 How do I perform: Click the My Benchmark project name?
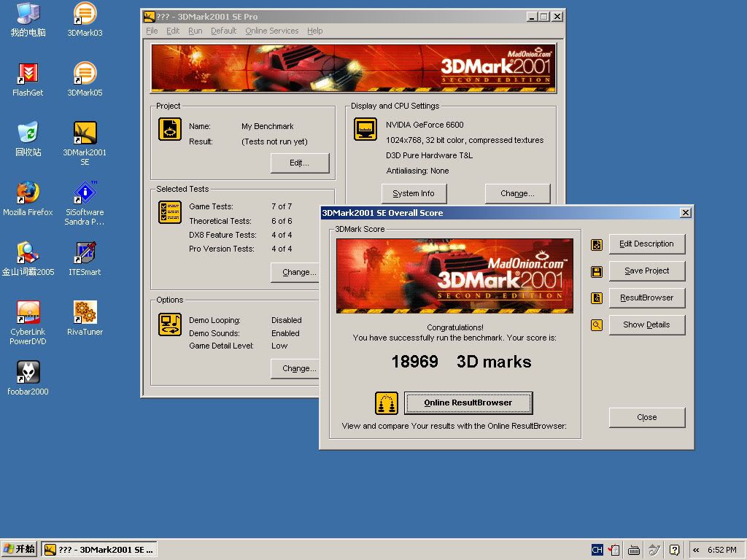click(x=267, y=126)
